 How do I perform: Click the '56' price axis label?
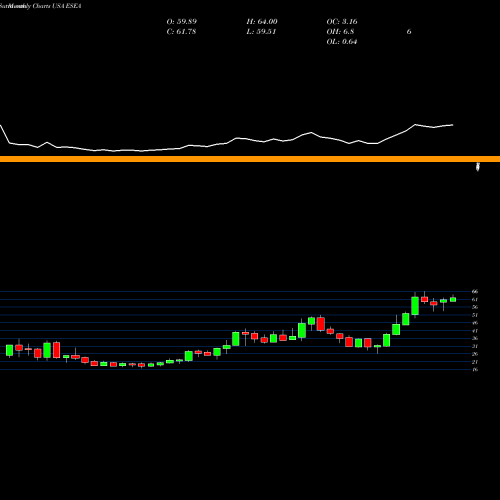(x=475, y=307)
